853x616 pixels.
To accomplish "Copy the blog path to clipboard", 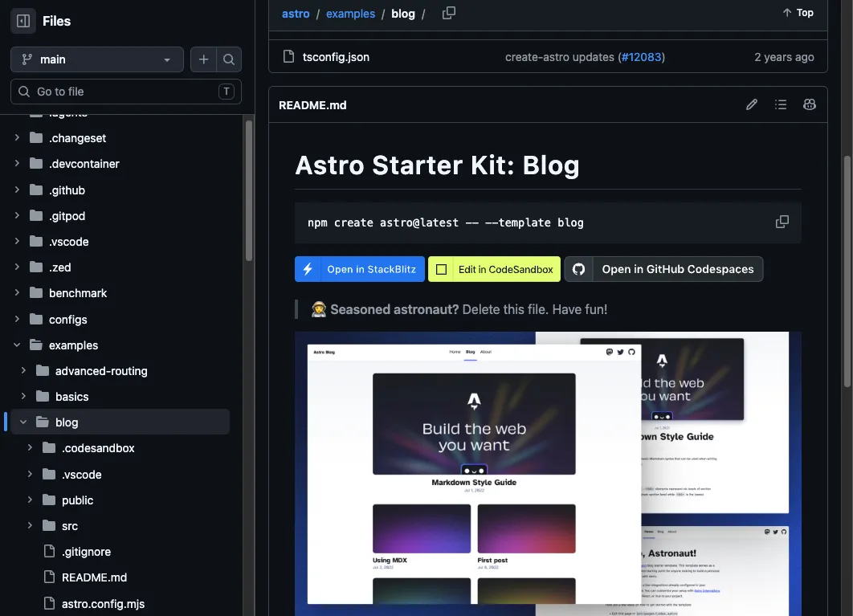I will point(449,13).
